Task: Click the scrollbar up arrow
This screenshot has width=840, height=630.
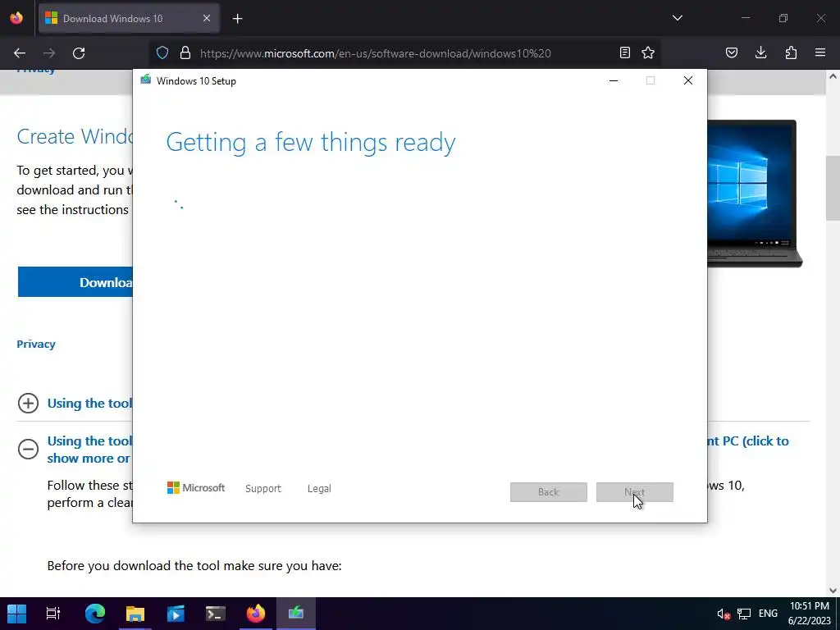Action: (x=833, y=76)
